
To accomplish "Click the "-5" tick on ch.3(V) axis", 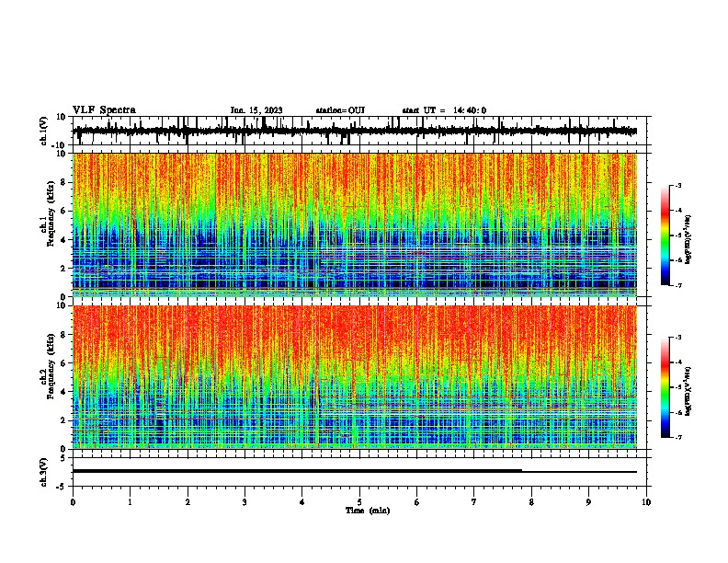I will (63, 487).
